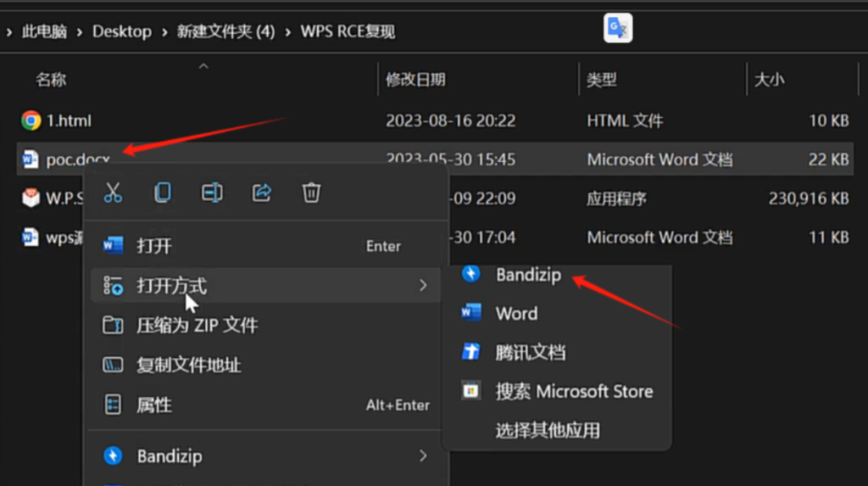Go to 此电脑 in the address bar

[x=44, y=31]
